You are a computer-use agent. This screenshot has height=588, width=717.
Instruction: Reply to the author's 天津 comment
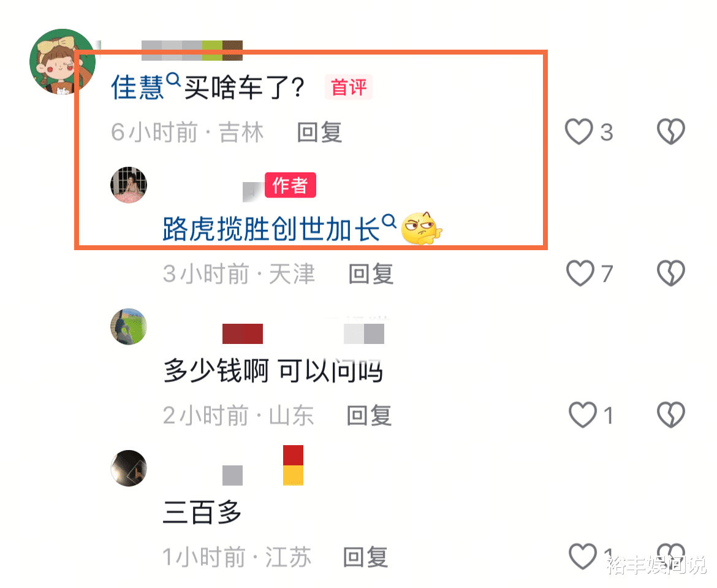tap(371, 274)
